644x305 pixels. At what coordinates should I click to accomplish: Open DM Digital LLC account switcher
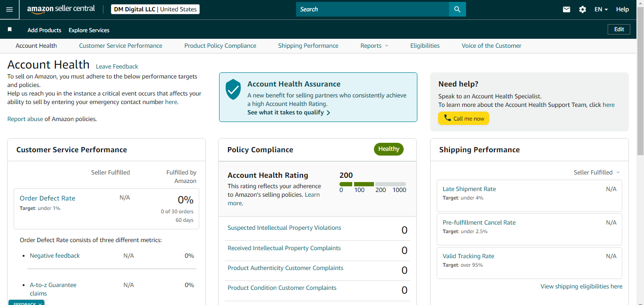click(x=155, y=9)
